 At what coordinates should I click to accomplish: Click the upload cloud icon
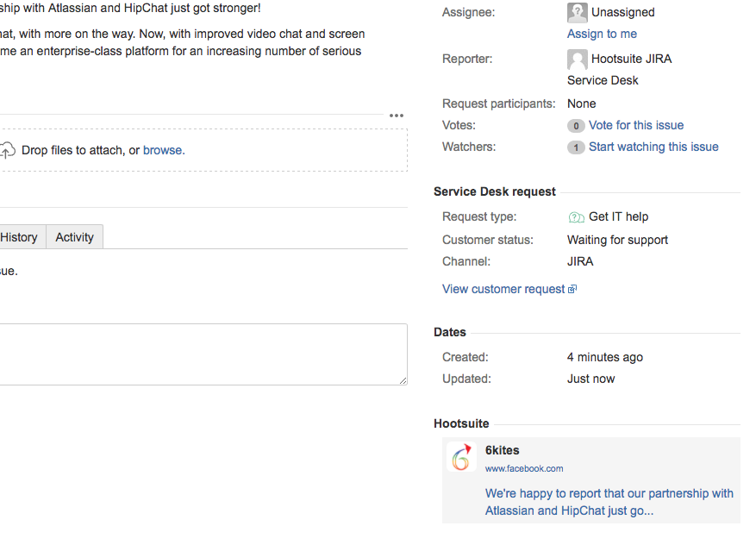click(x=7, y=150)
